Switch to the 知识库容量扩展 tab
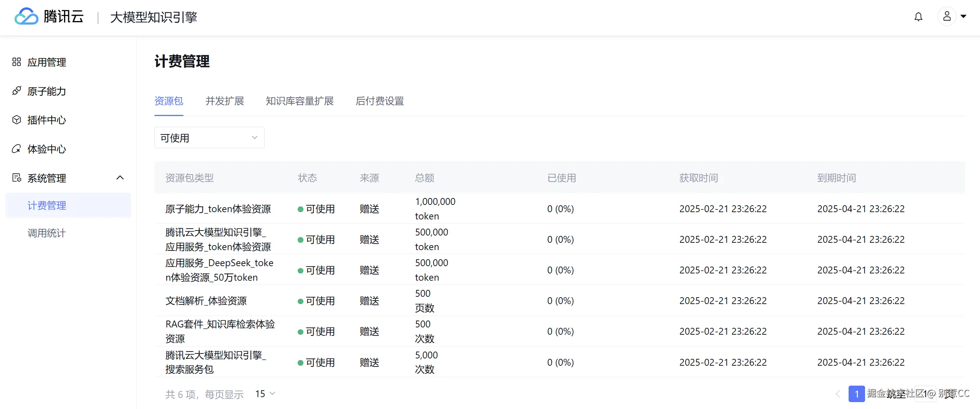Image resolution: width=980 pixels, height=409 pixels. click(x=300, y=101)
